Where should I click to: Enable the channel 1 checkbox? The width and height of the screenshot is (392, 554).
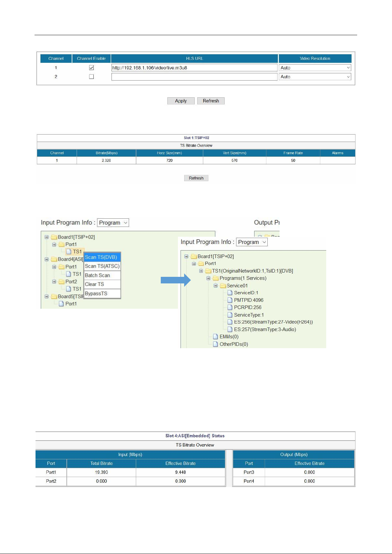tap(91, 68)
